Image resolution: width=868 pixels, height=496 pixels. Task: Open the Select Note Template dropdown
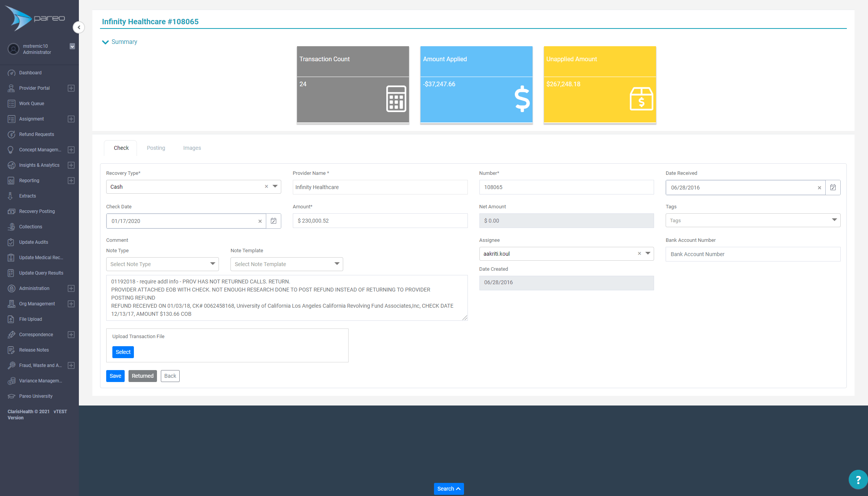pyautogui.click(x=287, y=264)
